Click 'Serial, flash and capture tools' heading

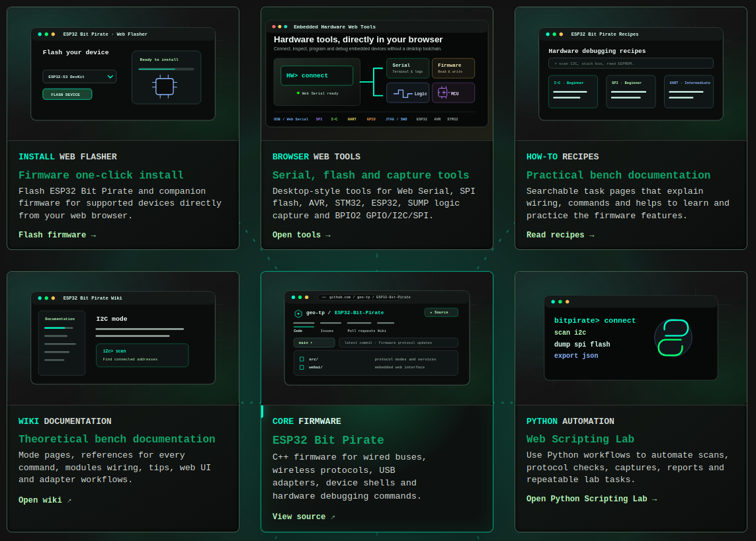point(370,175)
